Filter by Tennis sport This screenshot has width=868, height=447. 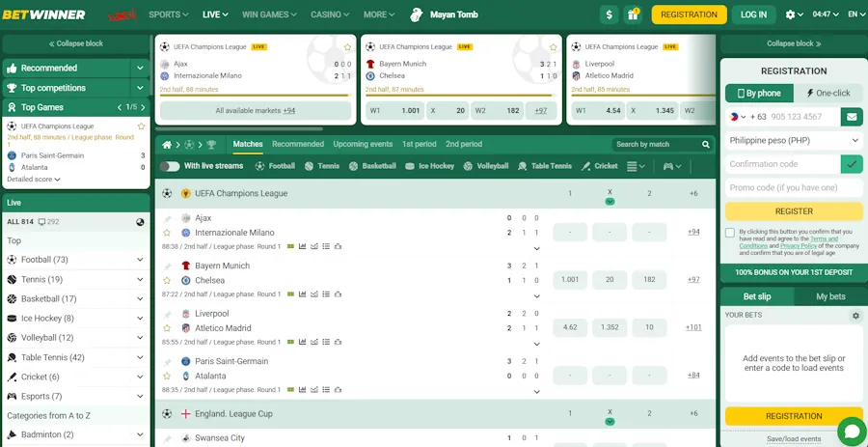(321, 166)
